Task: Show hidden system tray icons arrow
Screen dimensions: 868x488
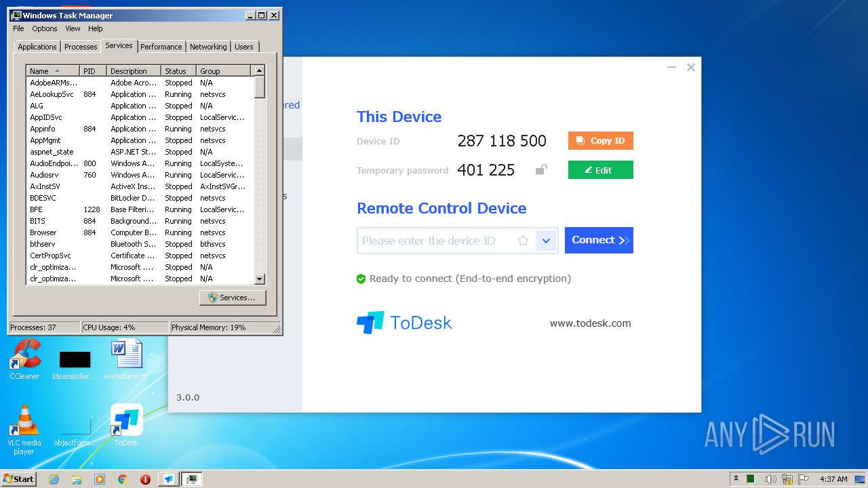Action: (736, 479)
